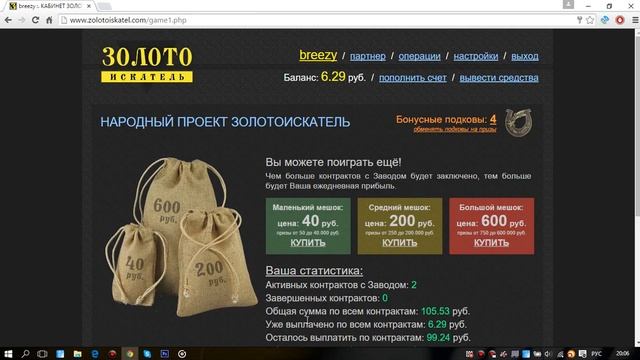Open the breezy username link
Viewport: 640px width, 360px height.
point(318,55)
